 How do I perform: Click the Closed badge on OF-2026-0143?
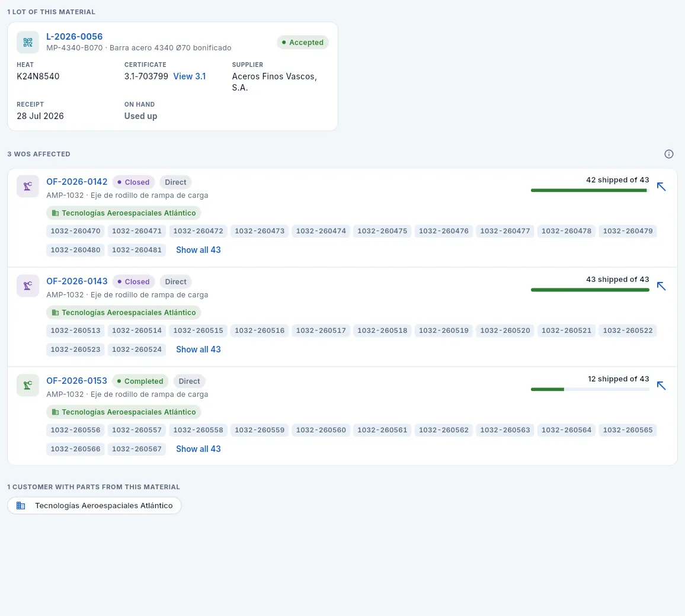(x=134, y=281)
